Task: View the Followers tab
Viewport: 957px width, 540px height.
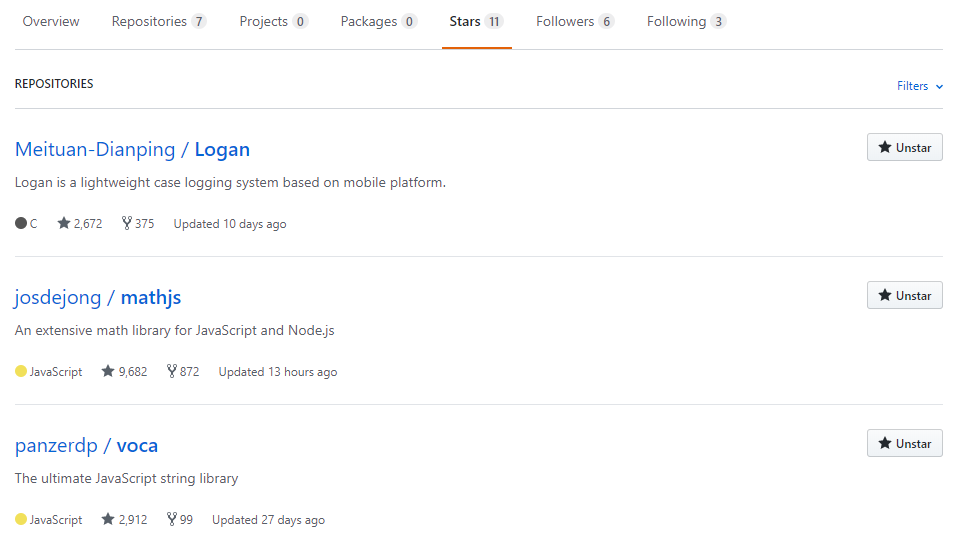Action: [x=574, y=21]
